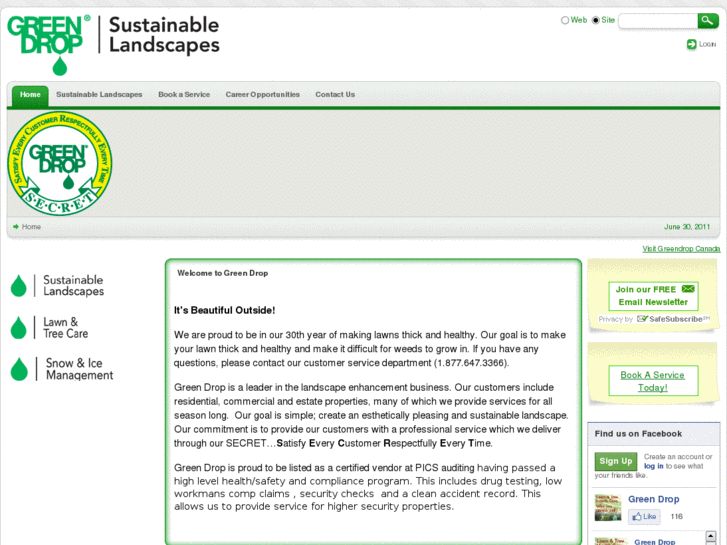Open the Contact Us menu item
The height and width of the screenshot is (545, 727).
click(x=335, y=95)
